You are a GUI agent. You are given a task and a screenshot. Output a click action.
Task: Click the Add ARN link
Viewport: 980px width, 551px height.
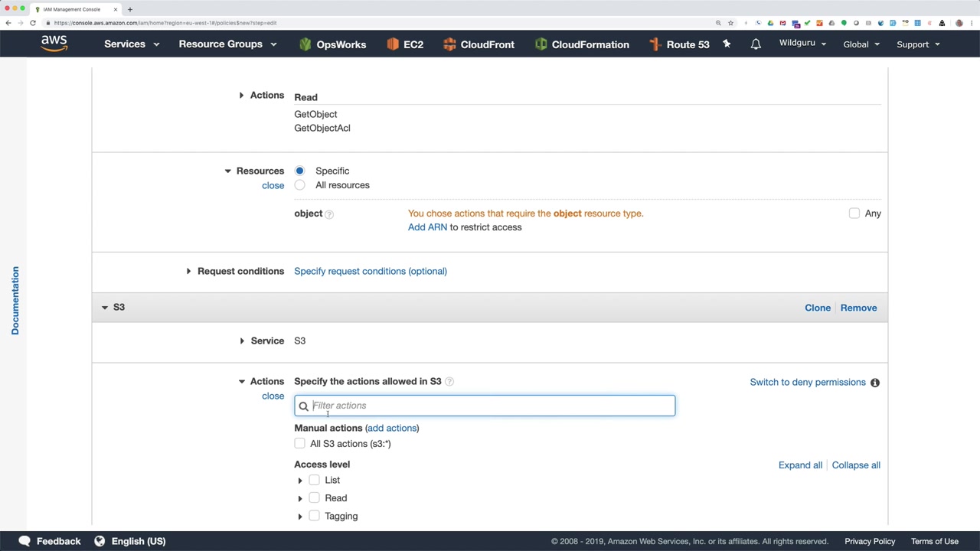427,227
